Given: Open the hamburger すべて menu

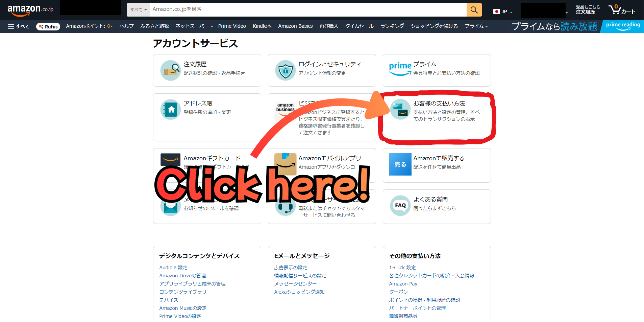Looking at the screenshot, I should coord(19,26).
